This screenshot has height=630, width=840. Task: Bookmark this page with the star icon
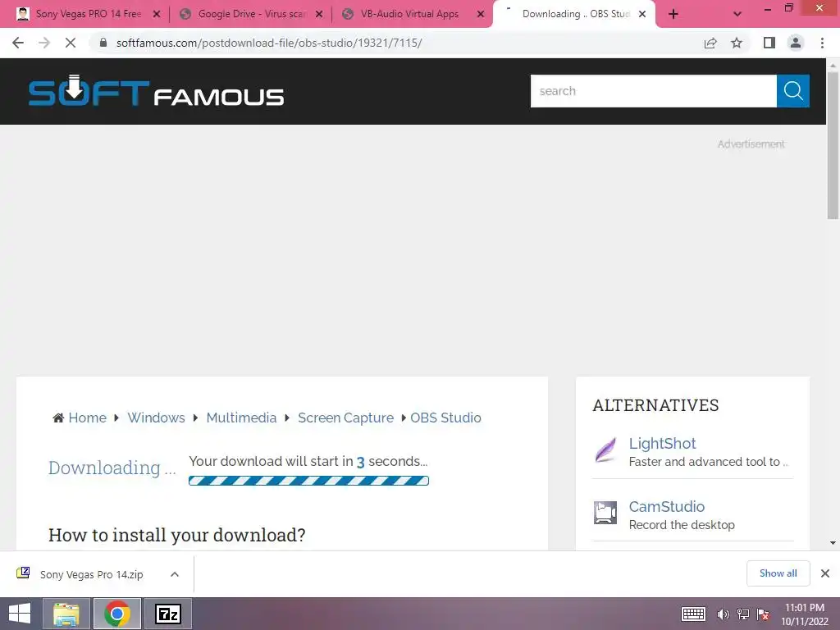(737, 43)
